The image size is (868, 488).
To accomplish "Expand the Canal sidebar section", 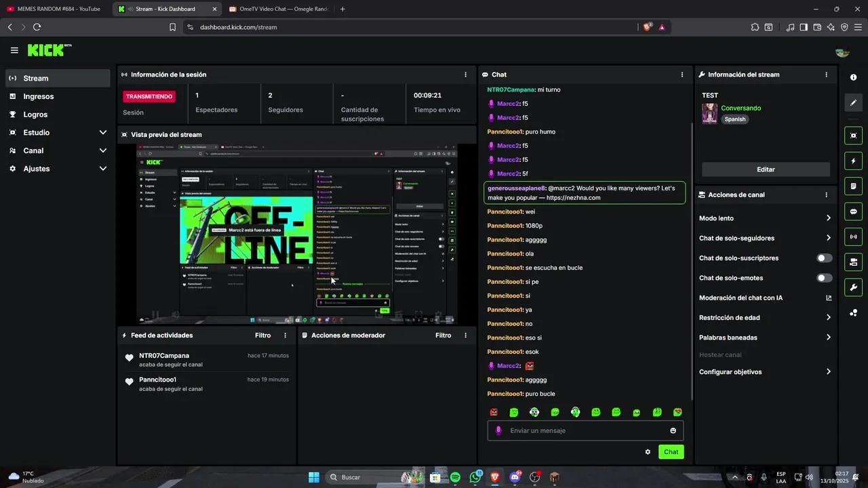I will click(103, 150).
